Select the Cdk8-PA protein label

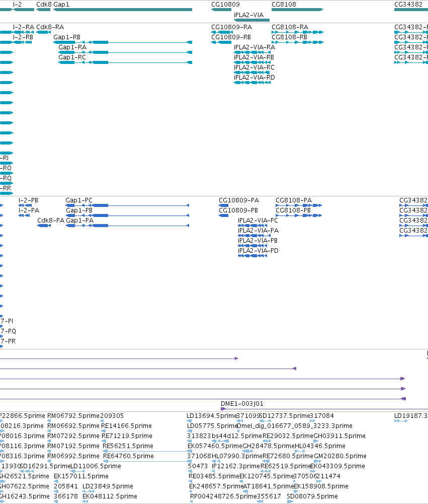click(x=51, y=221)
